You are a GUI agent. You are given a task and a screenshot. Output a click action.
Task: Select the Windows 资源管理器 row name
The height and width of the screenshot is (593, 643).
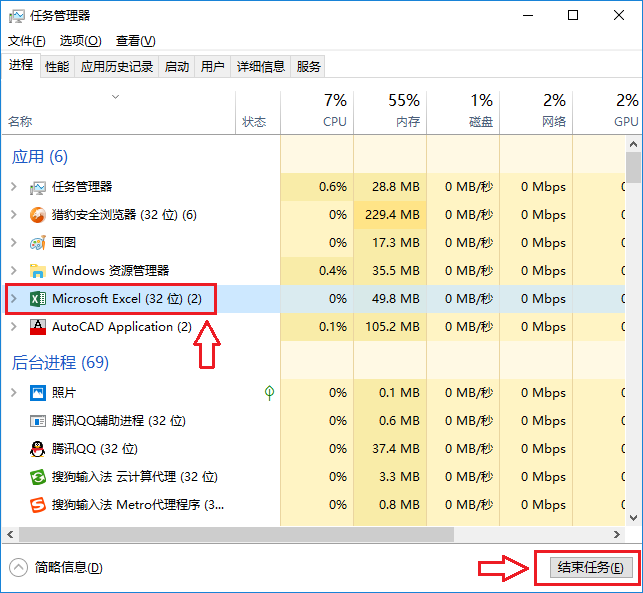[x=110, y=271]
